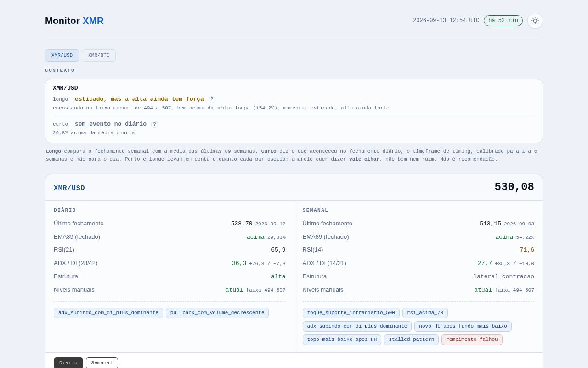Click the toque_suporte_intradiario_500 tag

tap(351, 313)
